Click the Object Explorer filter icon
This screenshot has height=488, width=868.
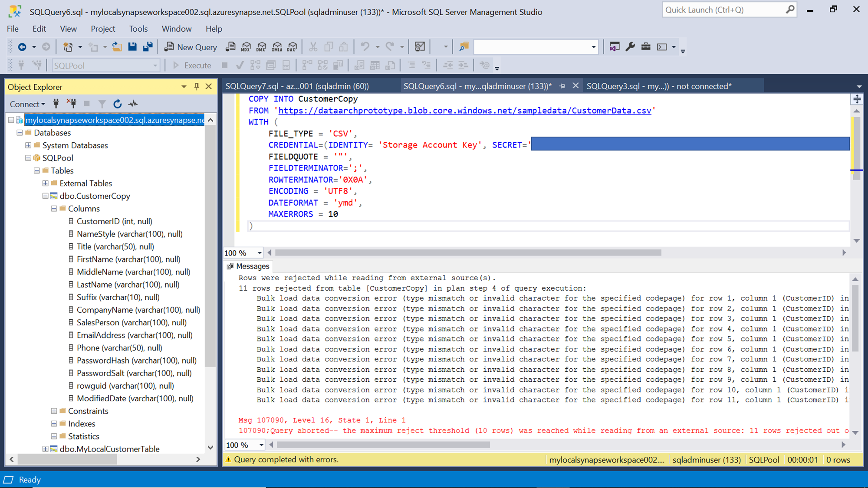[x=102, y=104]
